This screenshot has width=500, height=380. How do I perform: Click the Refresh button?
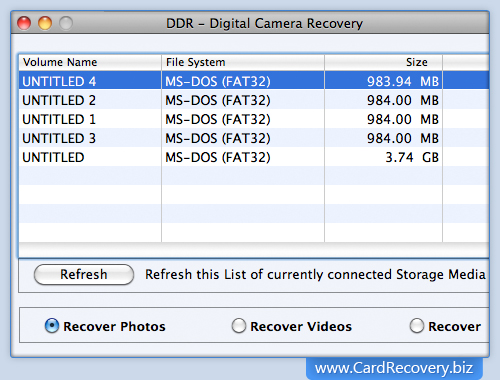coord(84,275)
